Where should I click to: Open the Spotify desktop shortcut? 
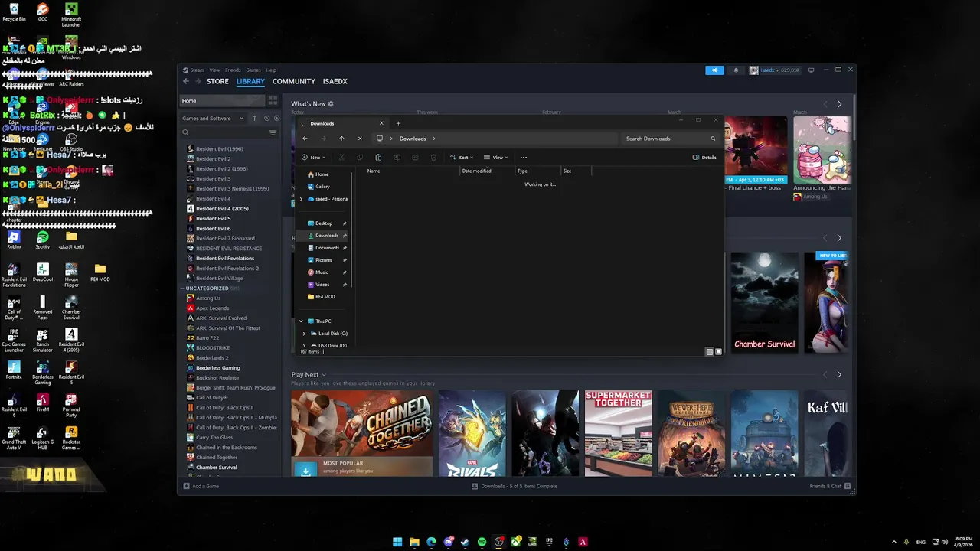(x=42, y=240)
